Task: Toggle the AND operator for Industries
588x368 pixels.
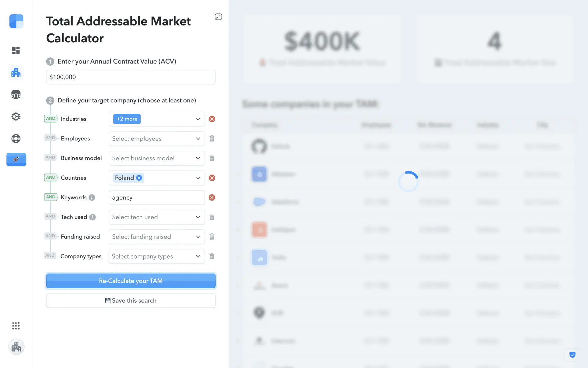Action: point(51,119)
